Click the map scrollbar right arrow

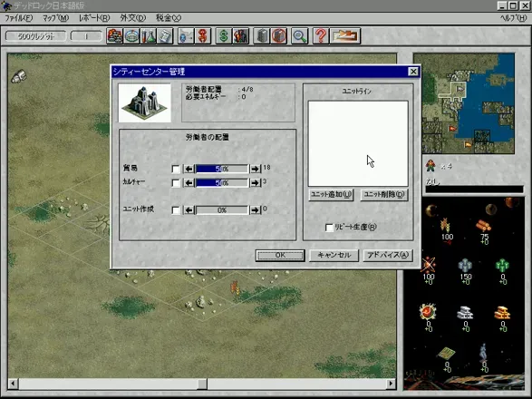point(391,384)
